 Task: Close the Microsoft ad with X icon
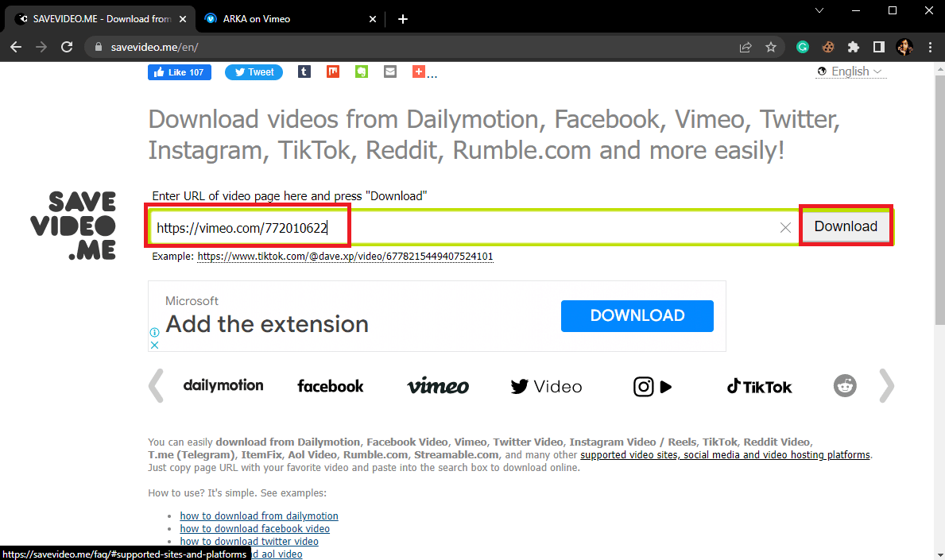coord(154,345)
